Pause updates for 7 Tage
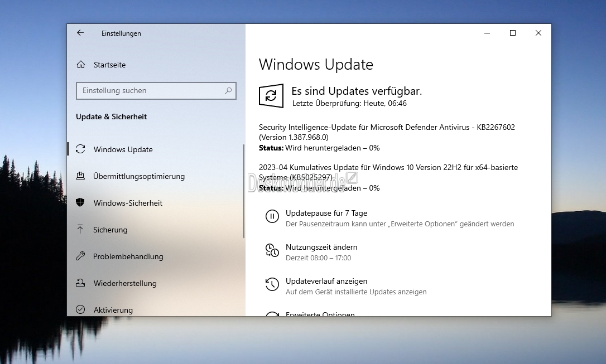This screenshot has width=606, height=364. [326, 213]
